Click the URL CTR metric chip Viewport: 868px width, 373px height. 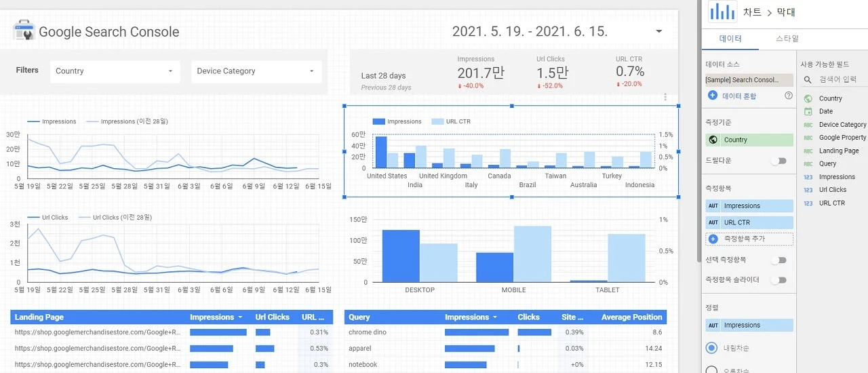(749, 222)
